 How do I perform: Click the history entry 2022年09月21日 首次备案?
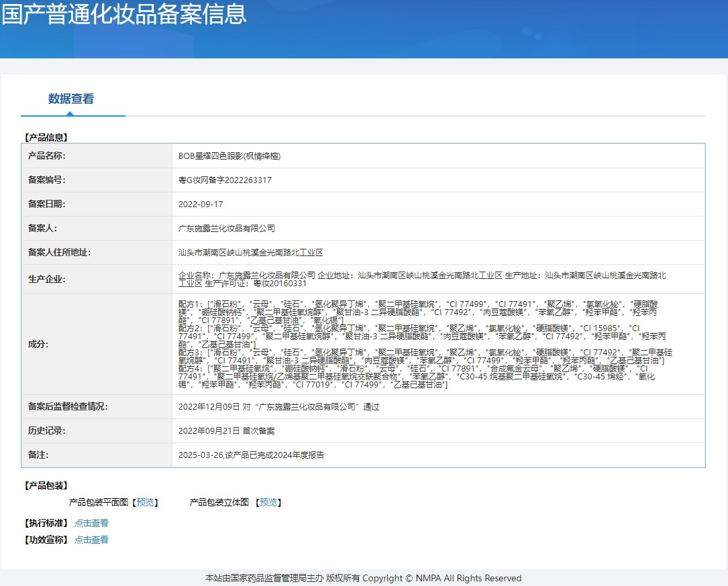pos(227,431)
